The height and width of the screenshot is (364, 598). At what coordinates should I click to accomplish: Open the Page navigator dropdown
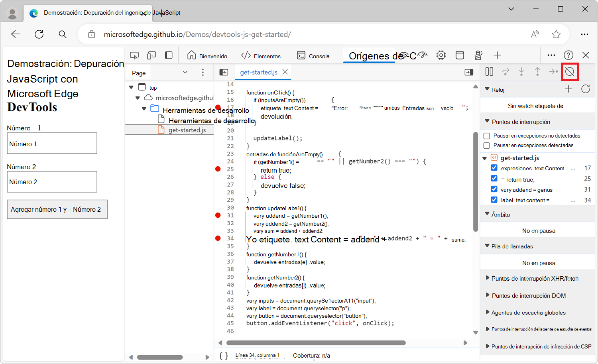click(185, 72)
